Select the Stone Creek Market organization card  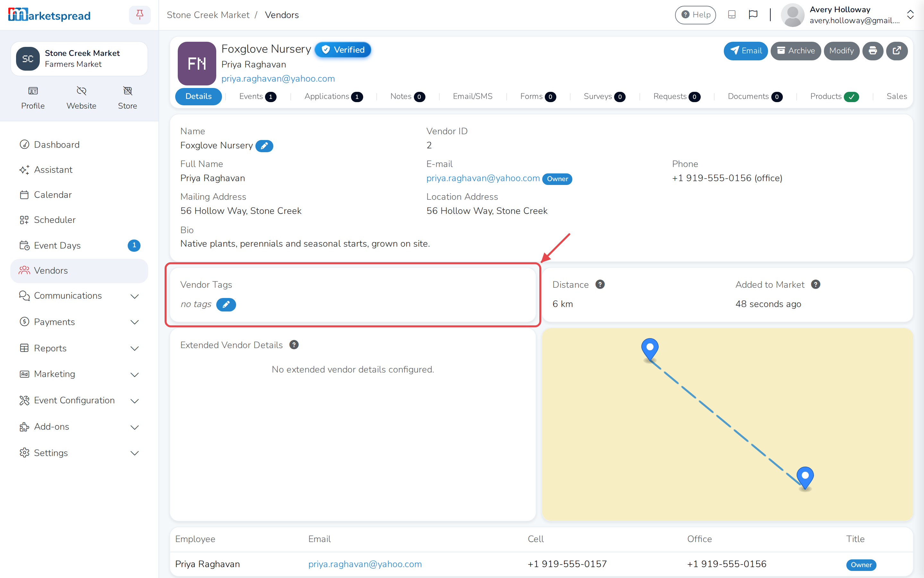[x=80, y=59]
